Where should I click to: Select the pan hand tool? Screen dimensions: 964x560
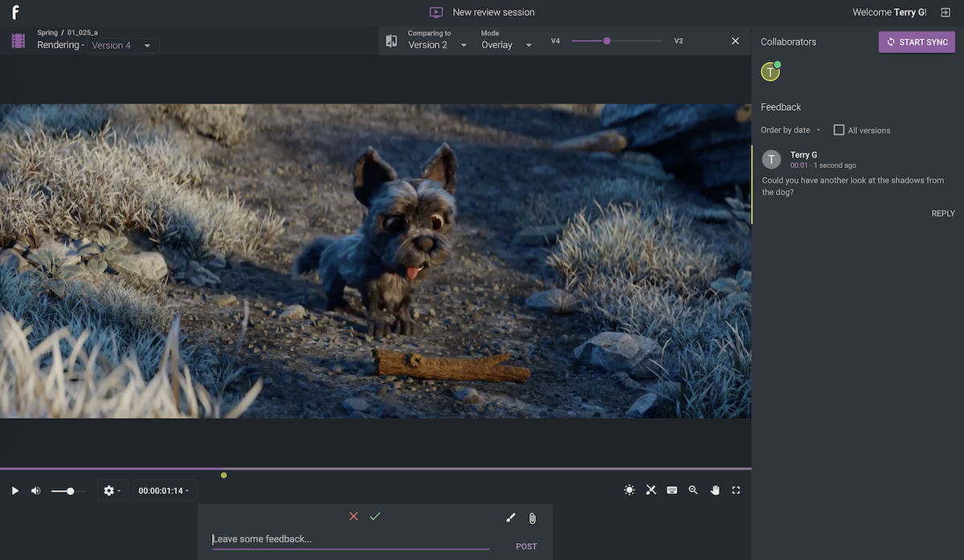[x=715, y=490]
